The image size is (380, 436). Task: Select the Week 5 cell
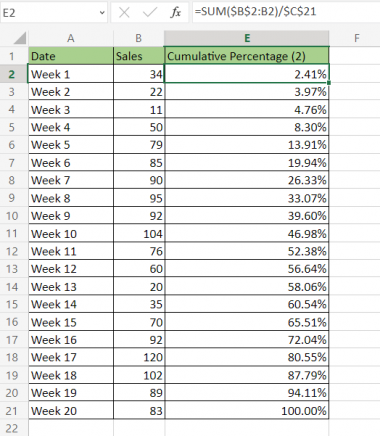point(71,145)
